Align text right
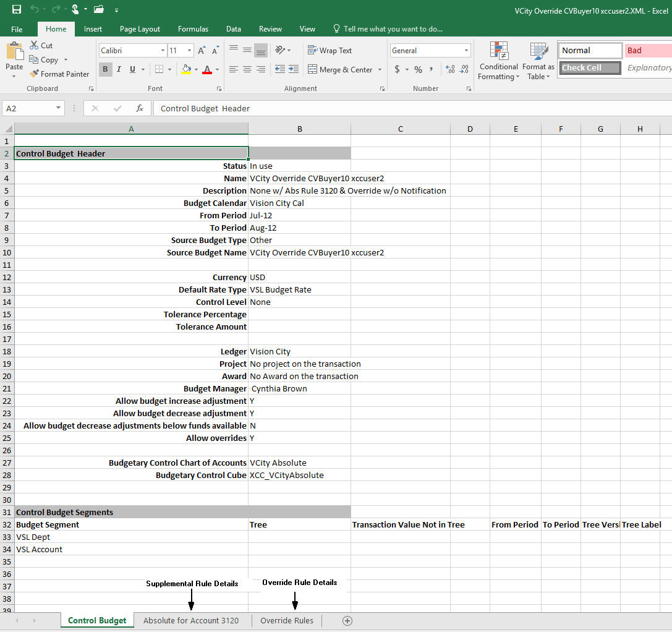 pos(261,69)
